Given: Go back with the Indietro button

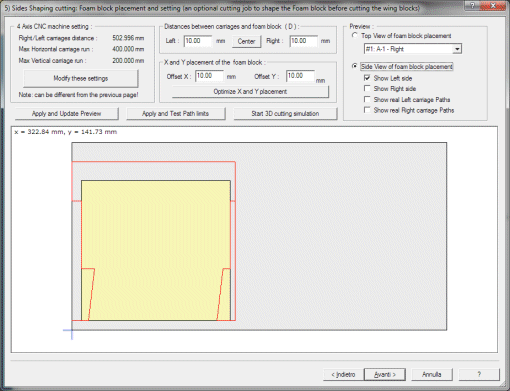Looking at the screenshot, I should (343, 375).
